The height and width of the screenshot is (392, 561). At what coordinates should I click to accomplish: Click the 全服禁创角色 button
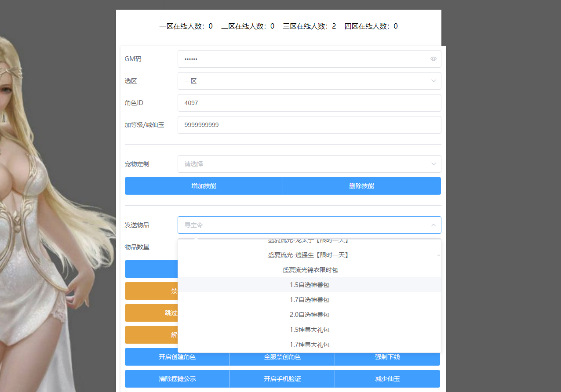point(282,357)
